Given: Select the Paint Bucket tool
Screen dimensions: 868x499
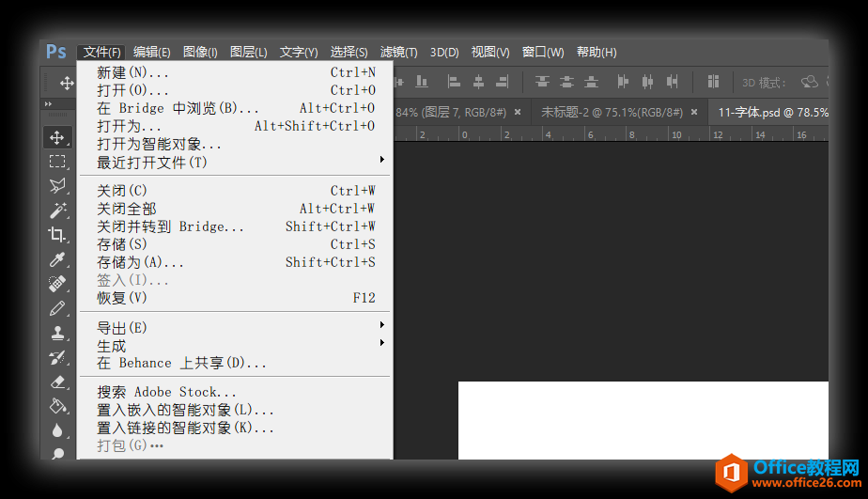Looking at the screenshot, I should [57, 406].
